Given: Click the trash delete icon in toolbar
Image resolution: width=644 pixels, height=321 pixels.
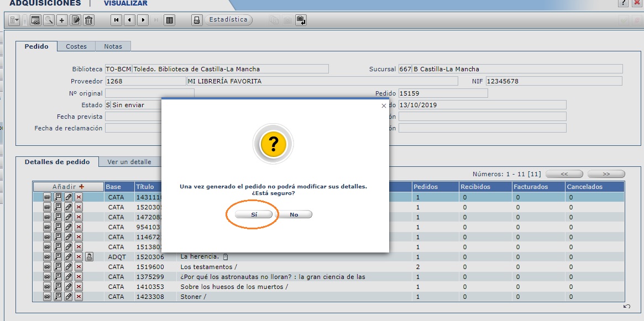Looking at the screenshot, I should pyautogui.click(x=88, y=20).
